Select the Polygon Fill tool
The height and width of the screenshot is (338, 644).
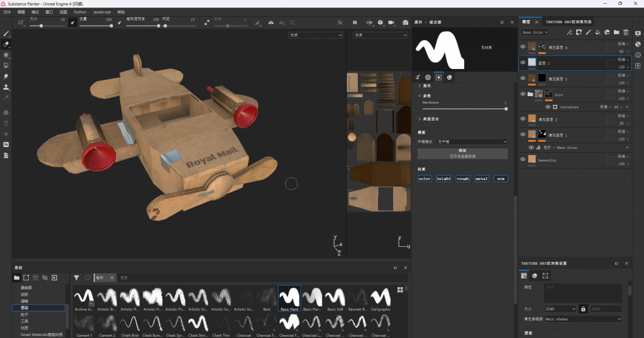tap(6, 65)
